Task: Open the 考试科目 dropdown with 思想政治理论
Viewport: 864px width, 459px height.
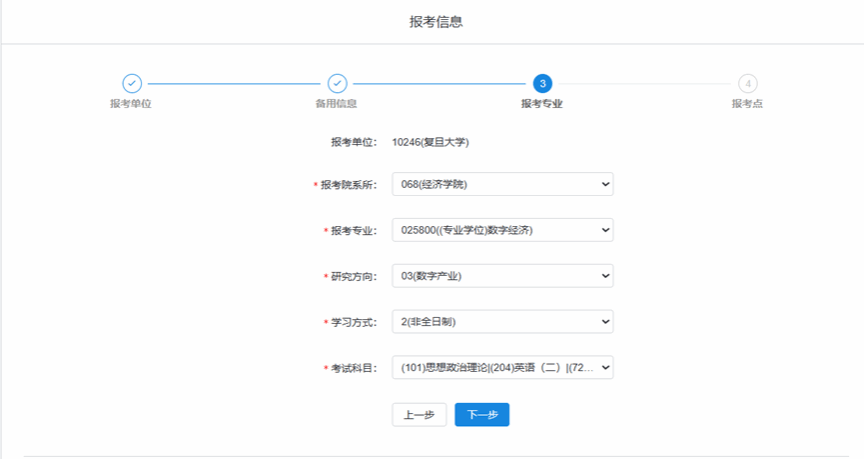Action: (502, 368)
